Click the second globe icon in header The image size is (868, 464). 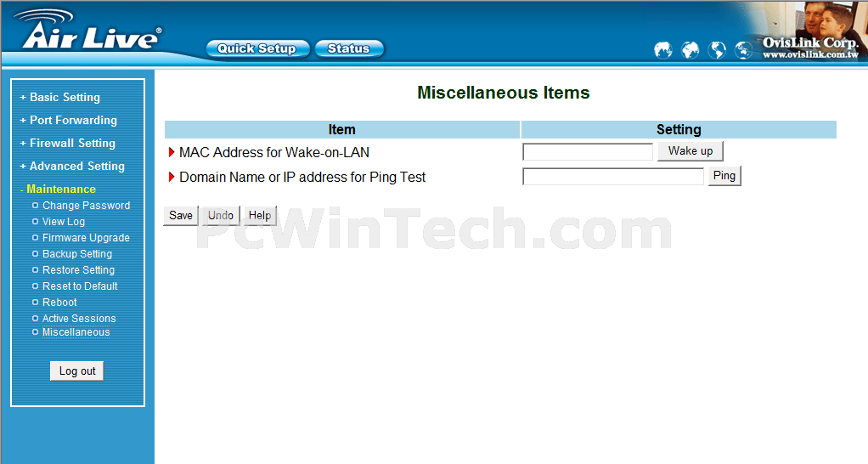[690, 50]
